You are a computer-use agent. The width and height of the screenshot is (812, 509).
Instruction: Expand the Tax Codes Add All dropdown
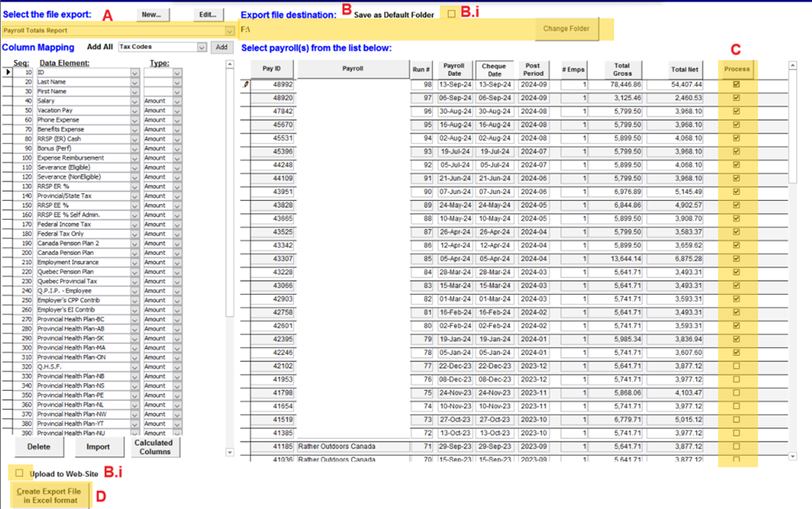[x=202, y=47]
